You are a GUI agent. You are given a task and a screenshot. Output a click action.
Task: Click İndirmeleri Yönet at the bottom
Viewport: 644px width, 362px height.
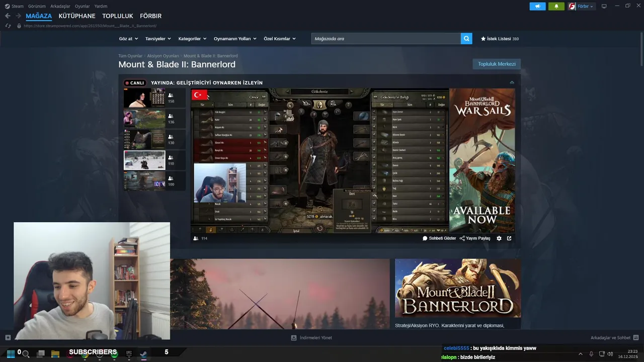coord(316,338)
